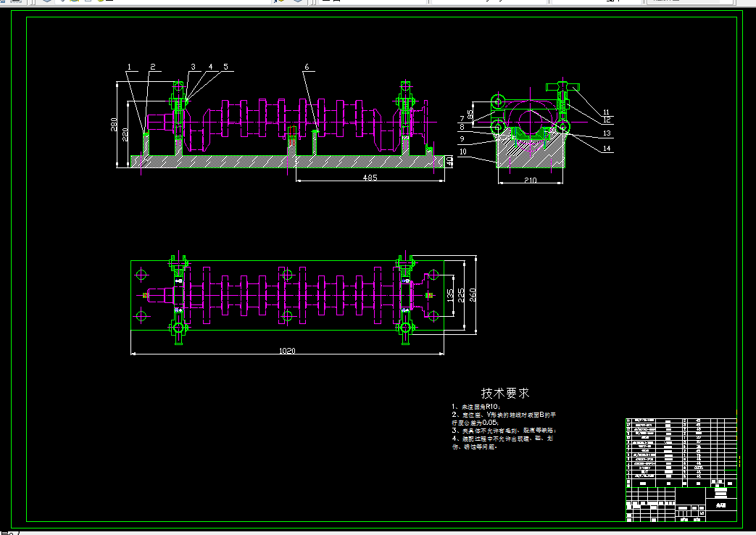This screenshot has width=756, height=535.
Task: Select part callout number 14
Action: [x=607, y=149]
